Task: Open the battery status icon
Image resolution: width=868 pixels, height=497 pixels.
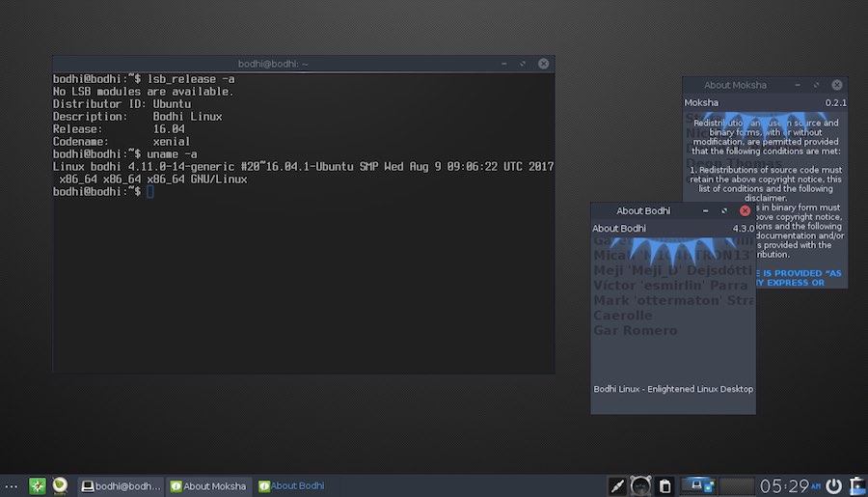Action: [x=858, y=486]
